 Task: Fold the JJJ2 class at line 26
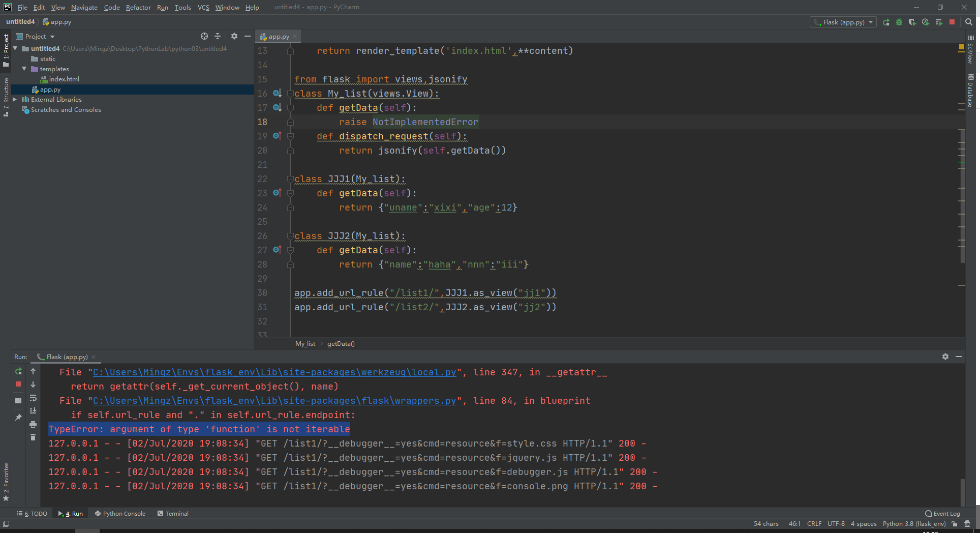pos(290,235)
